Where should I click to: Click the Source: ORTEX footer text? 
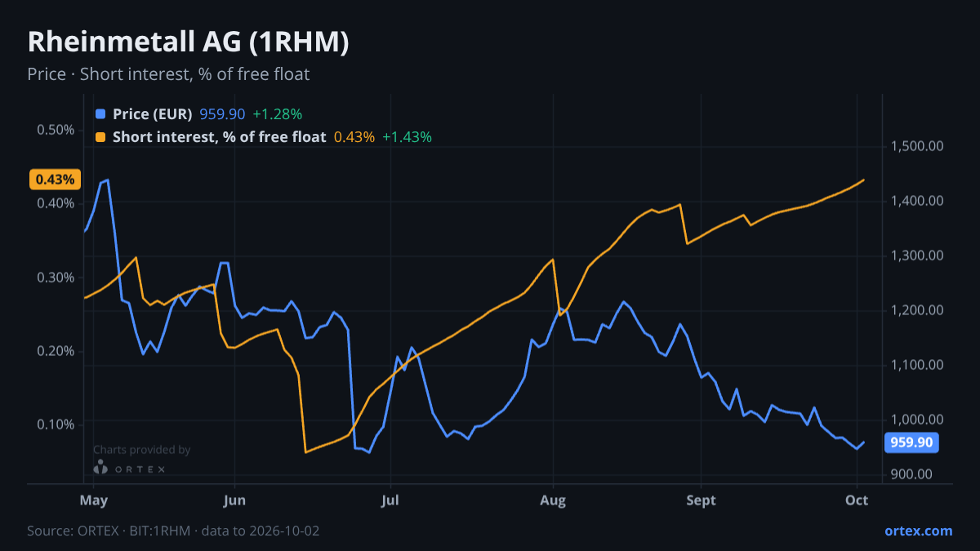[x=173, y=531]
